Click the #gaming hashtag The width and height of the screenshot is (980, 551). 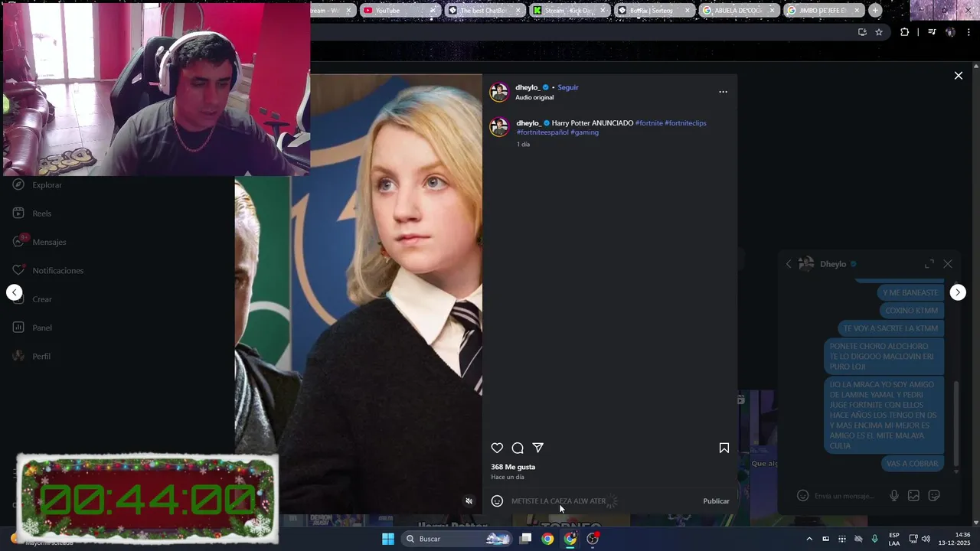click(x=584, y=132)
